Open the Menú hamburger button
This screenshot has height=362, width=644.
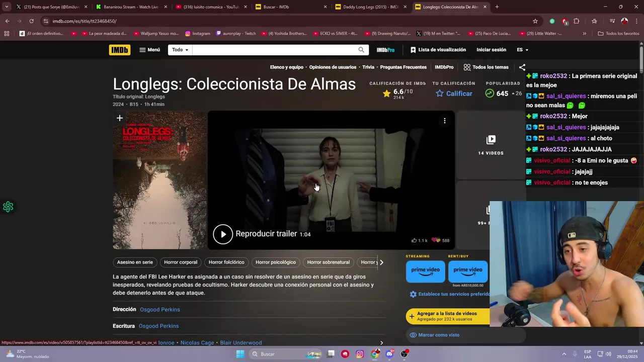pyautogui.click(x=150, y=50)
